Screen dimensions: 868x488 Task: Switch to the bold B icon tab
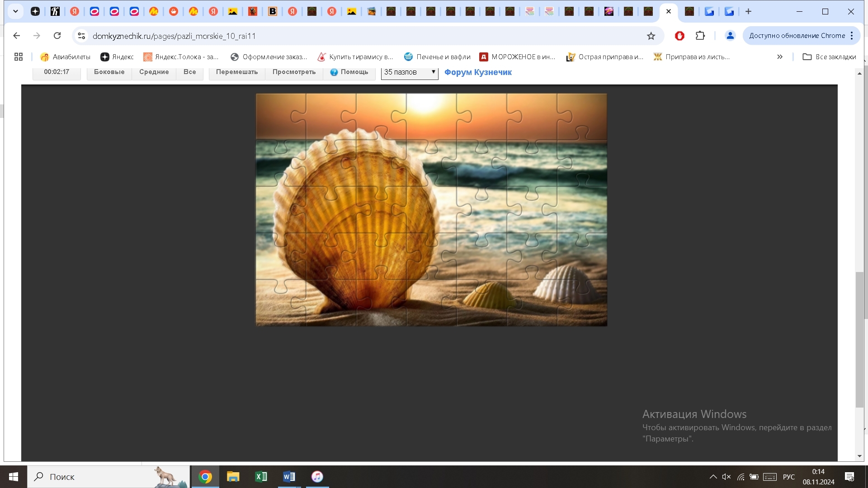[x=273, y=11]
